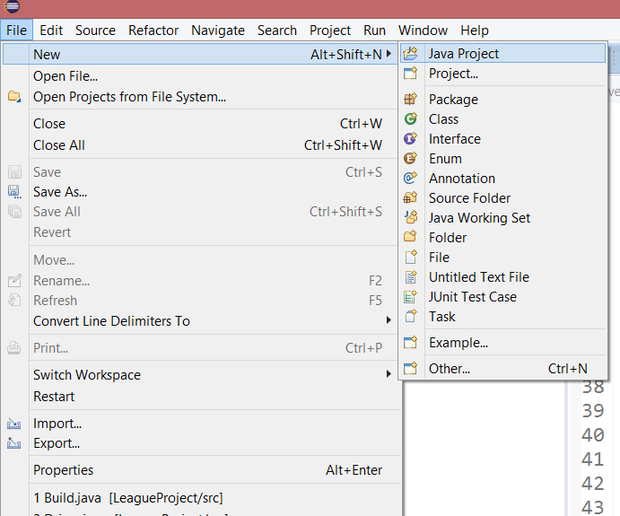Screen dimensions: 620x516
Task: Open the Refactor menu
Action: 153,31
